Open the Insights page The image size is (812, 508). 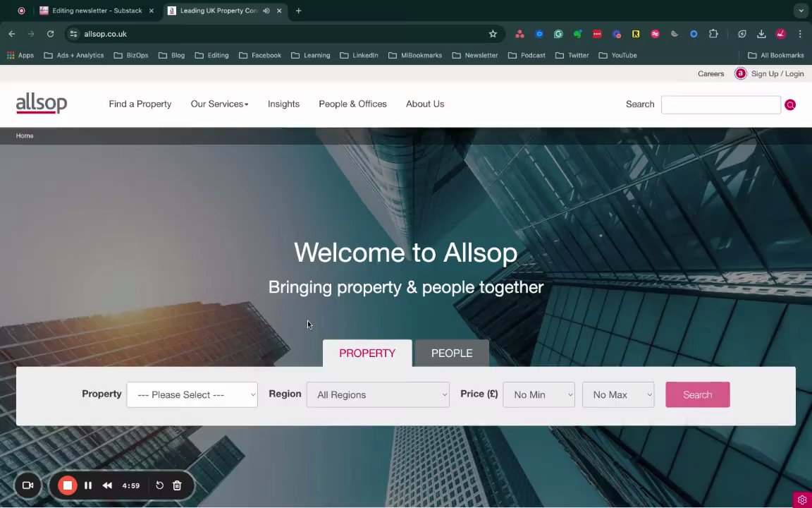pyautogui.click(x=283, y=104)
